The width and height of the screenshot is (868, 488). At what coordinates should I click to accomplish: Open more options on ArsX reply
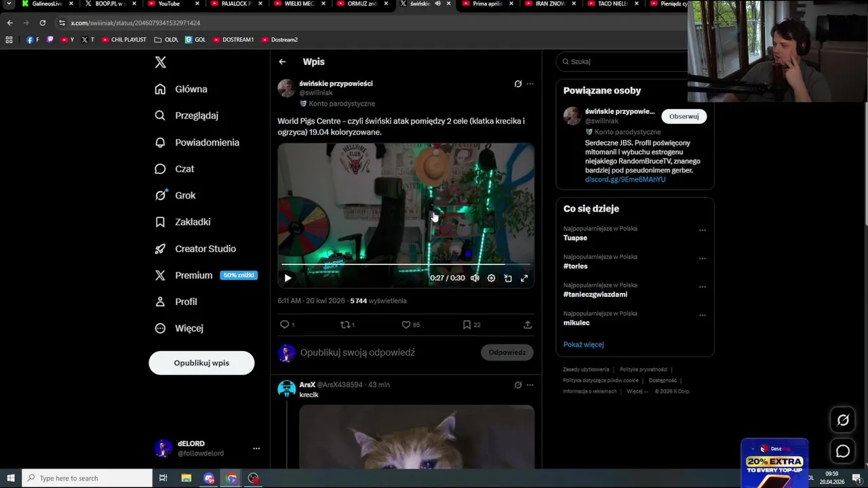(x=530, y=385)
